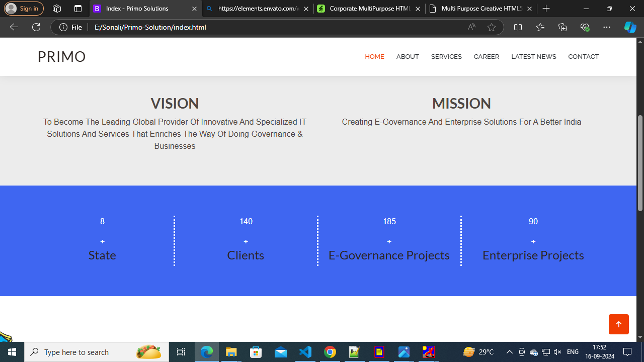Viewport: 644px width, 362px height.
Task: Open Visual Studio Code from taskbar
Action: pos(305,352)
